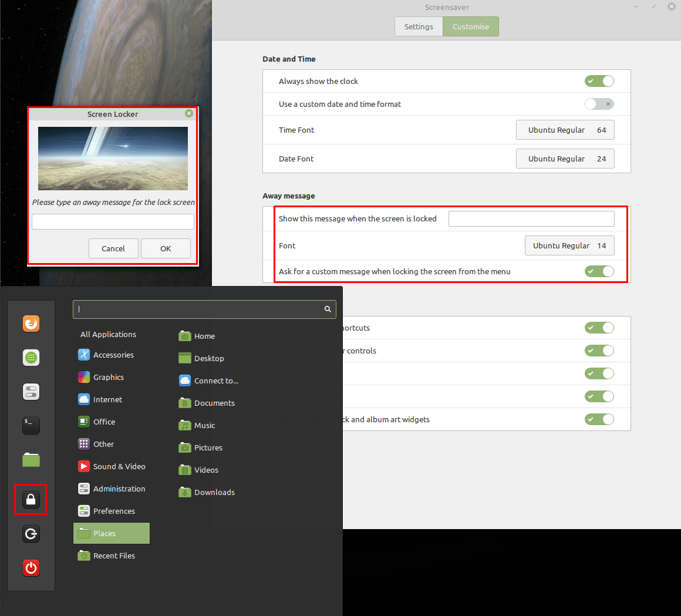681x616 pixels.
Task: Open Time Font chooser Ubuntu Regular 64
Action: pyautogui.click(x=565, y=130)
